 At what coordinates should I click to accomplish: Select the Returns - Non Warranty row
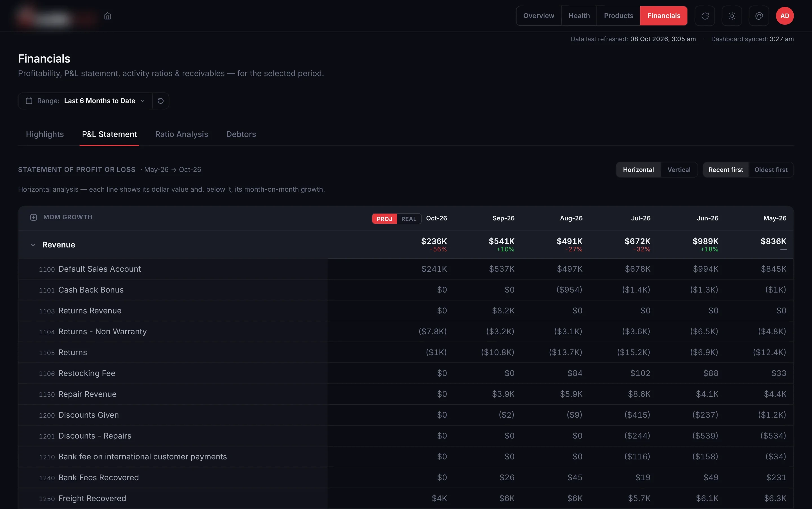coord(406,332)
